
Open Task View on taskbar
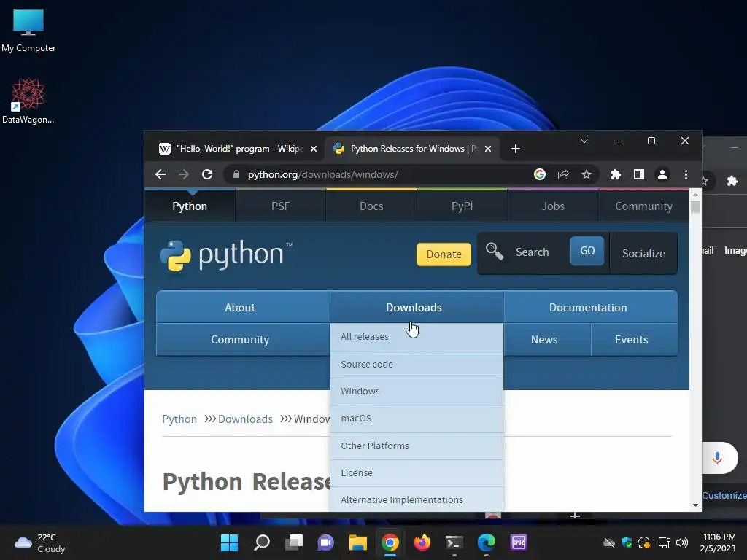click(294, 542)
